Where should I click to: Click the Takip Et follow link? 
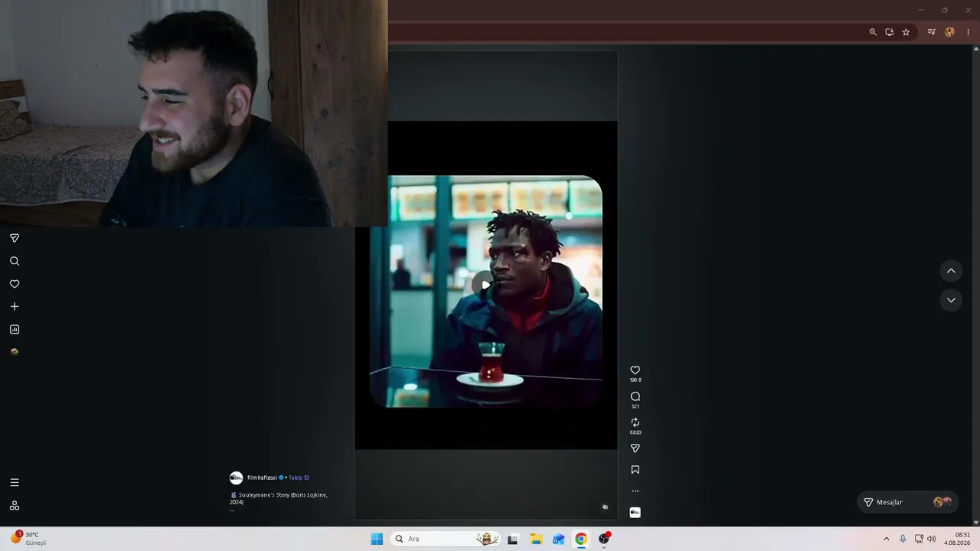tap(299, 478)
